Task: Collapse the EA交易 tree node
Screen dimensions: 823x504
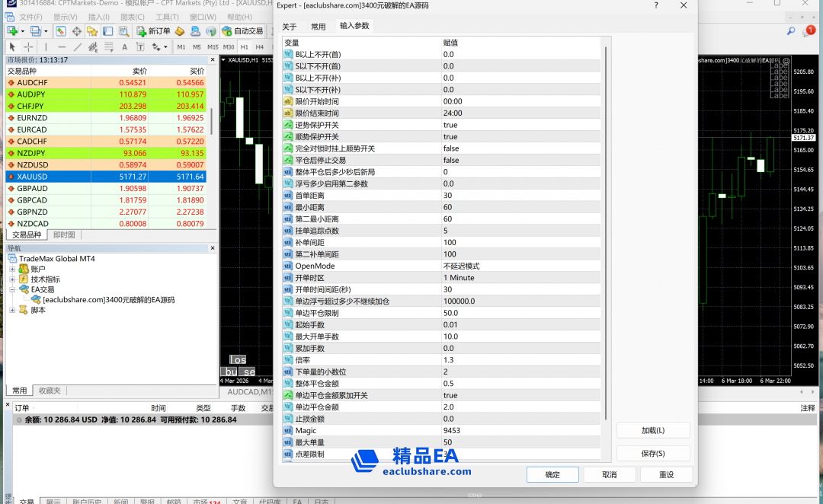Action: point(12,290)
